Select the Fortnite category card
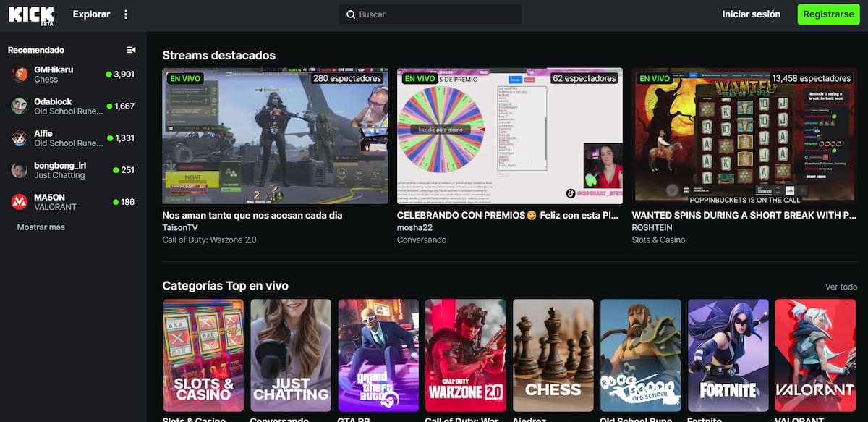This screenshot has width=868, height=422. point(728,355)
